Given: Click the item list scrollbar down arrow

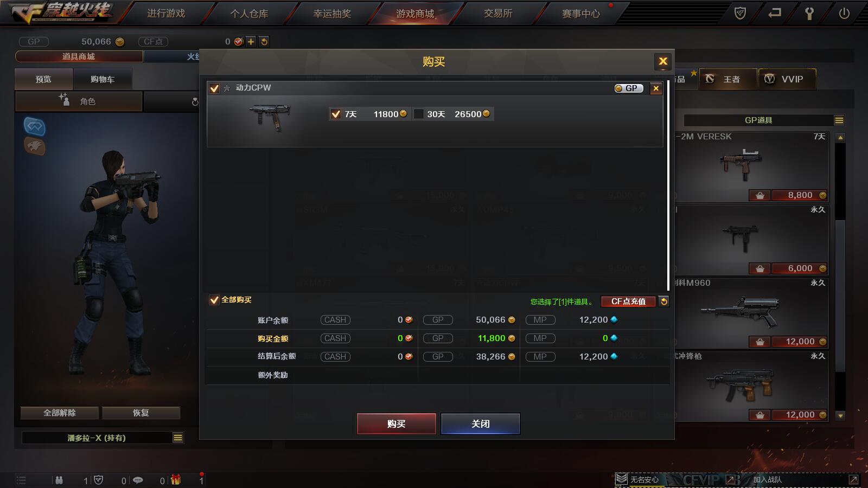Looking at the screenshot, I should [840, 416].
